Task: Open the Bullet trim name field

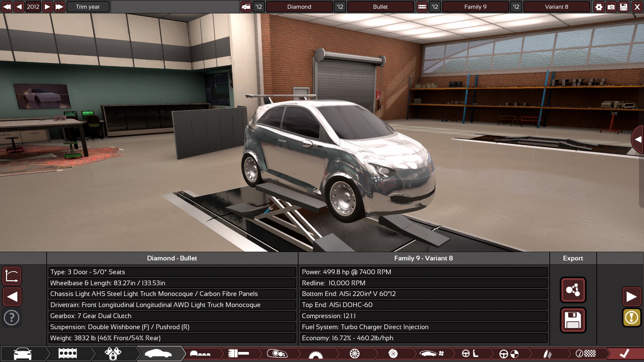Action: (x=380, y=7)
